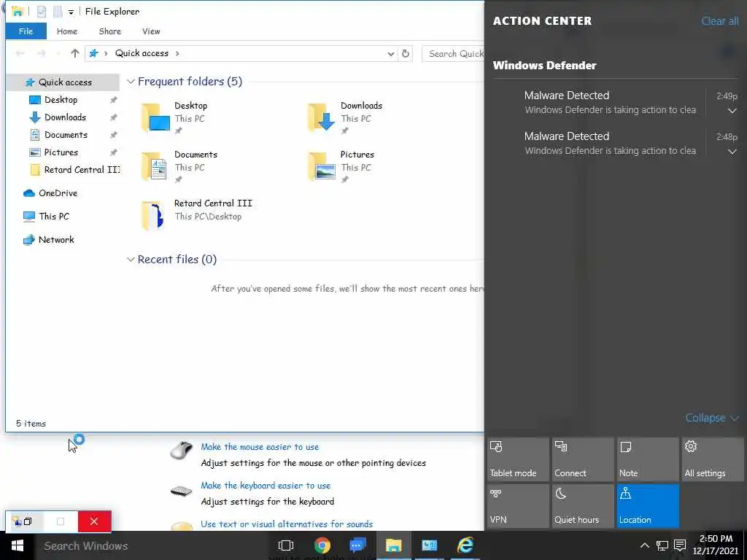Collapse the quick actions panel

[712, 418]
